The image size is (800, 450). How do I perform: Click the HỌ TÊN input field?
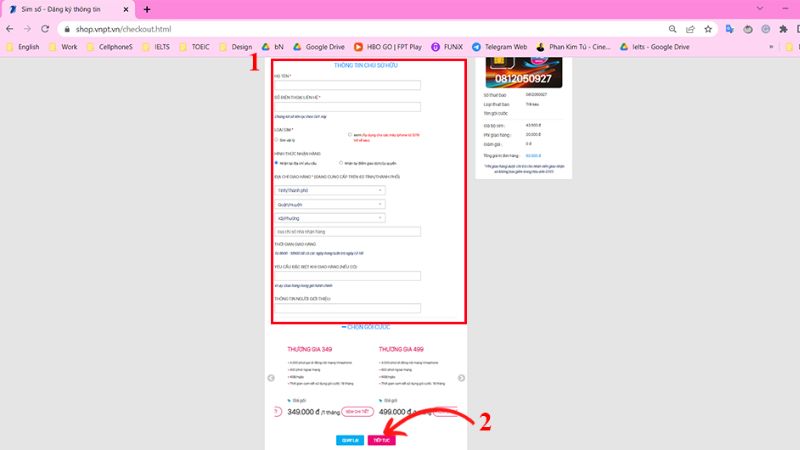(x=347, y=86)
